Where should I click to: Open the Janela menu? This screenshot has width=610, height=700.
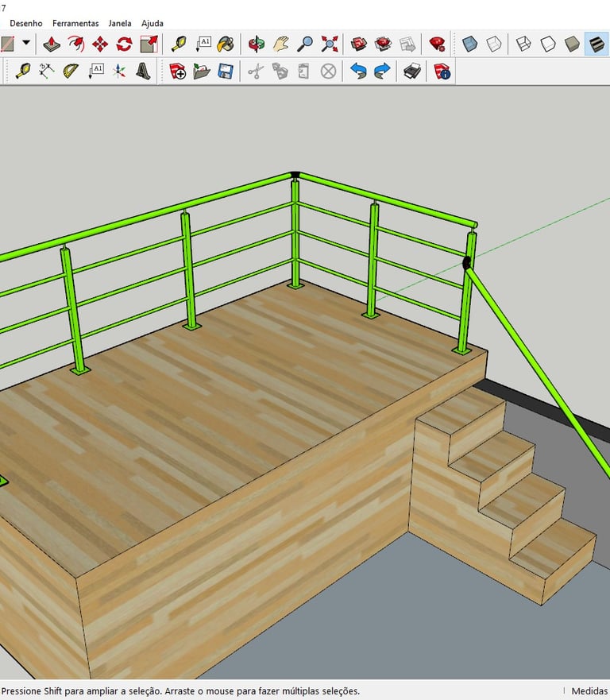[x=120, y=23]
